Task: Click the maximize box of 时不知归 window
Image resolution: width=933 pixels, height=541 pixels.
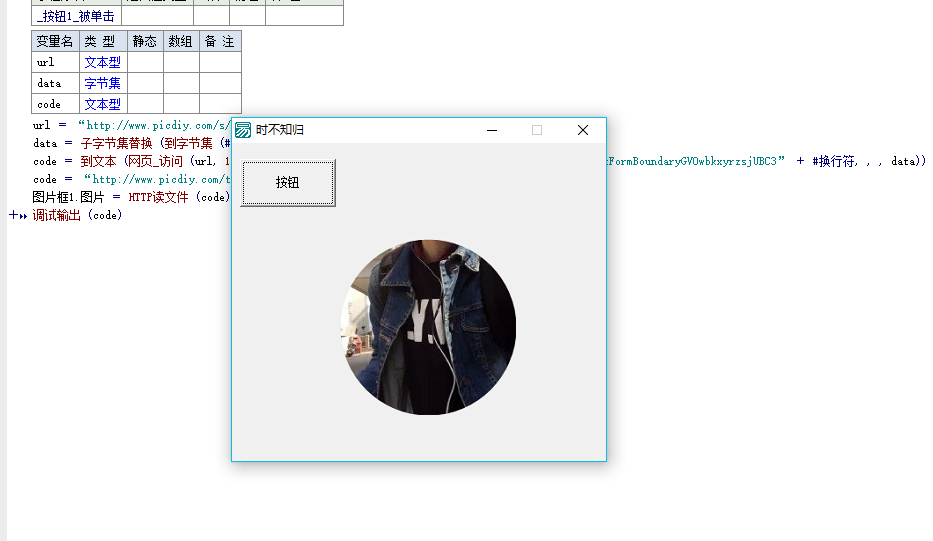Action: click(537, 130)
